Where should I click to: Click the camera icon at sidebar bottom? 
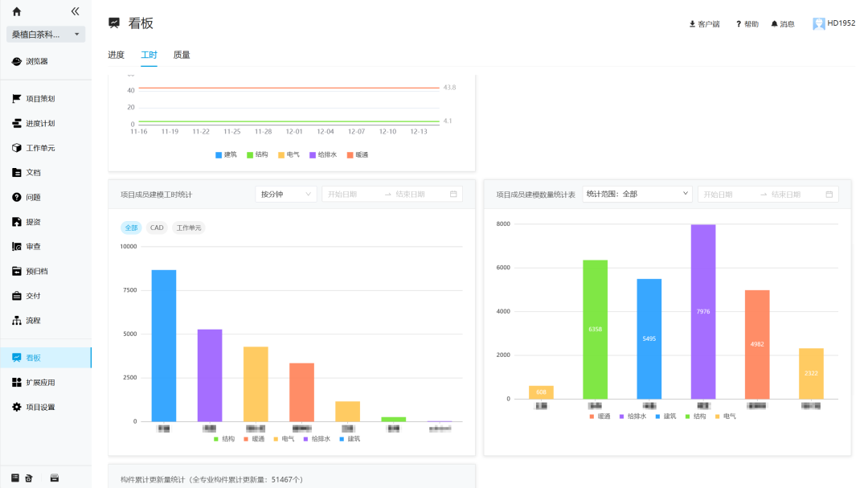pos(29,478)
